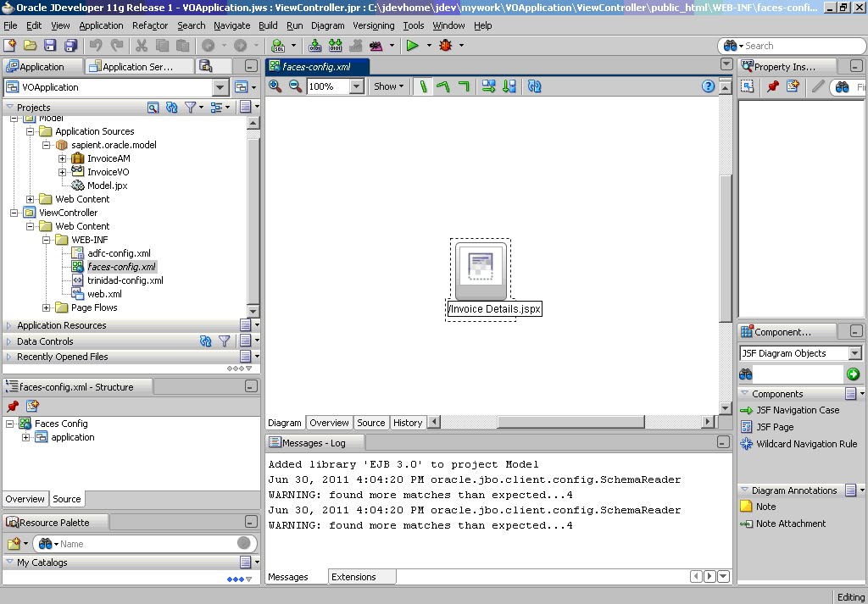
Task: Click the filter funnel icon in Projects bar
Action: click(x=190, y=108)
